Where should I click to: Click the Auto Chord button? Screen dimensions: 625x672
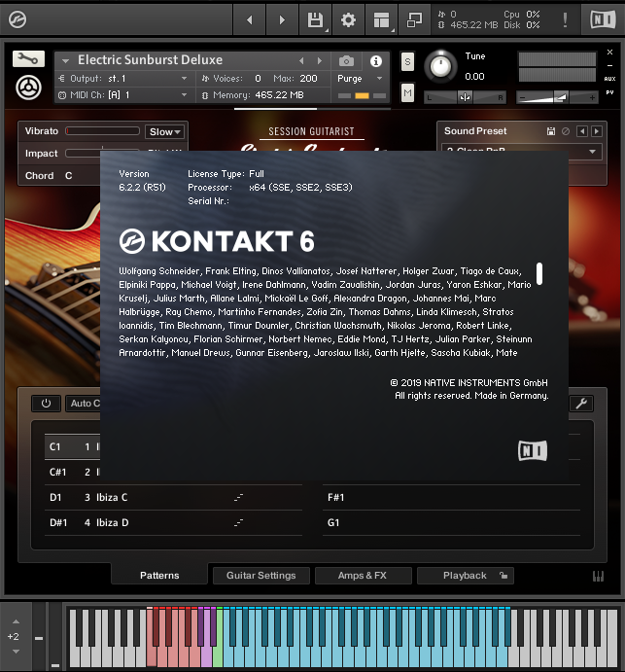click(85, 404)
